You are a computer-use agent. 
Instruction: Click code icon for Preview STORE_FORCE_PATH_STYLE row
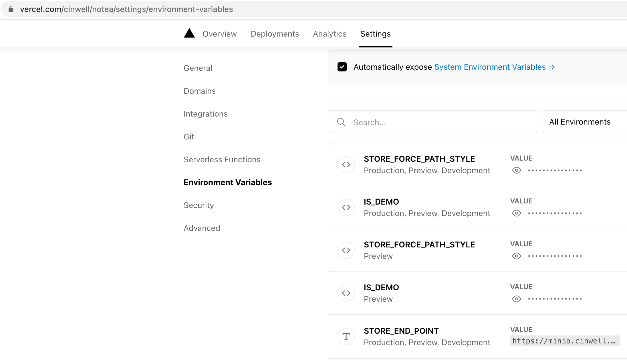pos(346,250)
